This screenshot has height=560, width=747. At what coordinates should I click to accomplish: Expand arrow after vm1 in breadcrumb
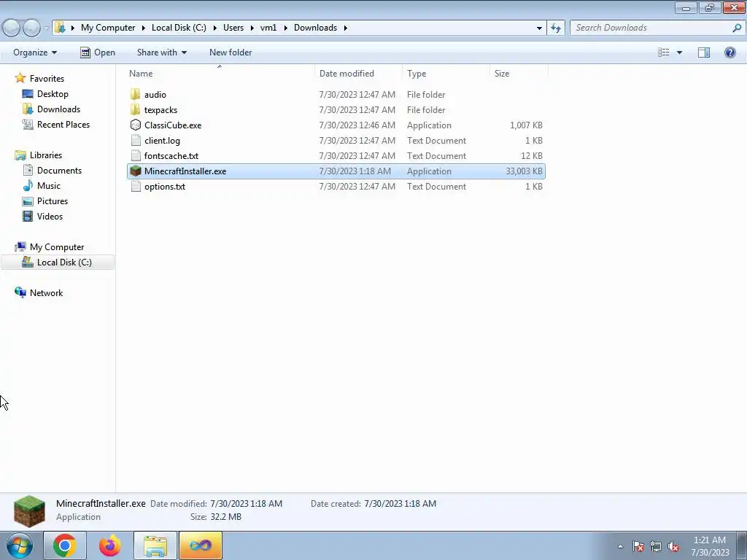pos(285,28)
